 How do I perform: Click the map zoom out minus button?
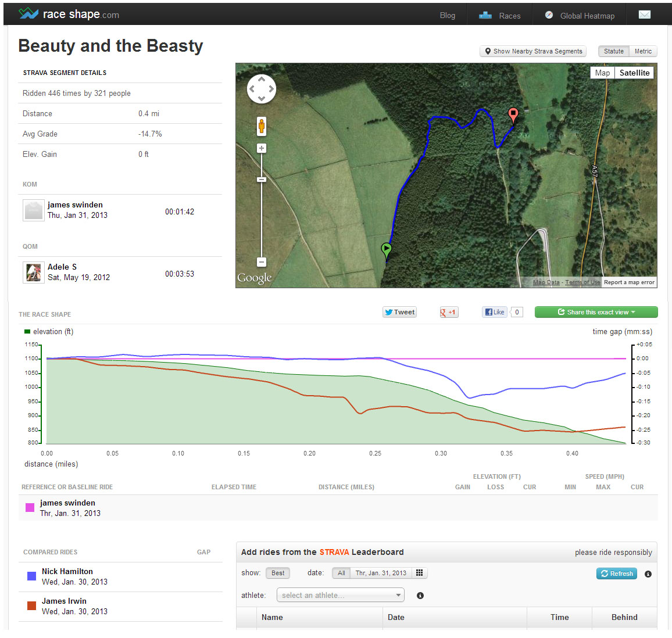262,262
